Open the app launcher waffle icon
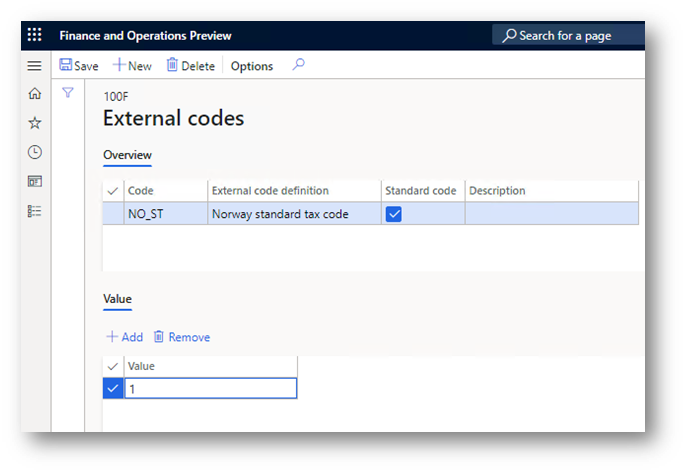 tap(35, 35)
